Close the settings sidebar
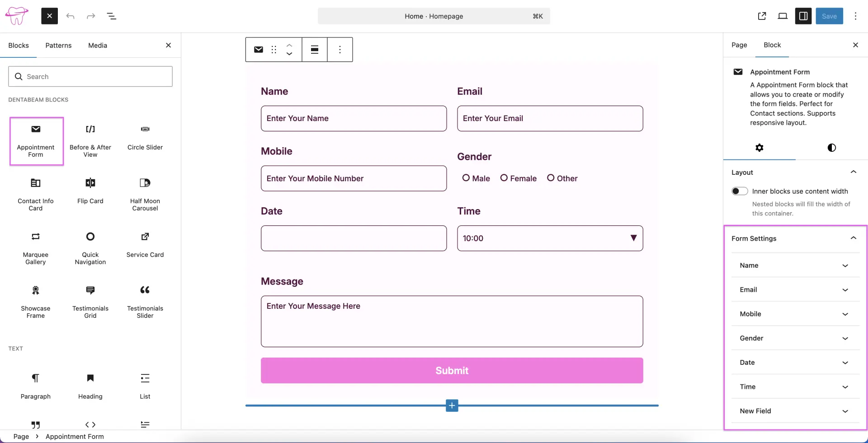The width and height of the screenshot is (868, 443). tap(855, 45)
